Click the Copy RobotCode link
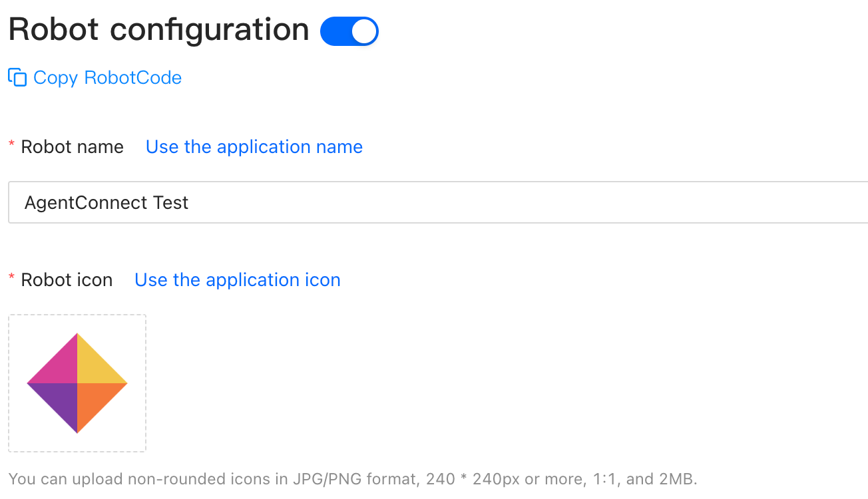868x499 pixels. point(107,78)
